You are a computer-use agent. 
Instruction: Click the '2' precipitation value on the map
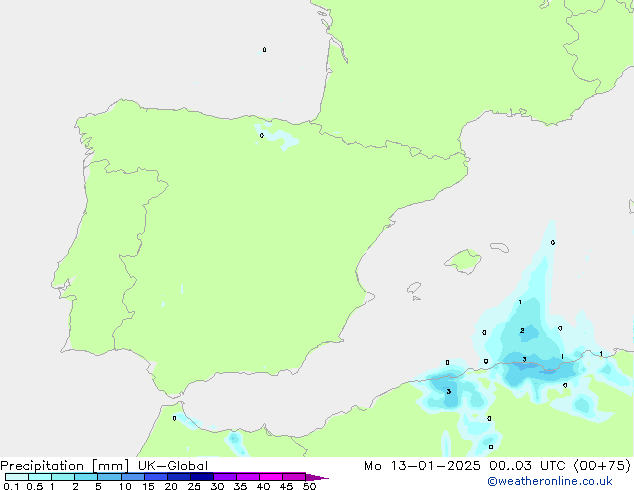pos(522,331)
